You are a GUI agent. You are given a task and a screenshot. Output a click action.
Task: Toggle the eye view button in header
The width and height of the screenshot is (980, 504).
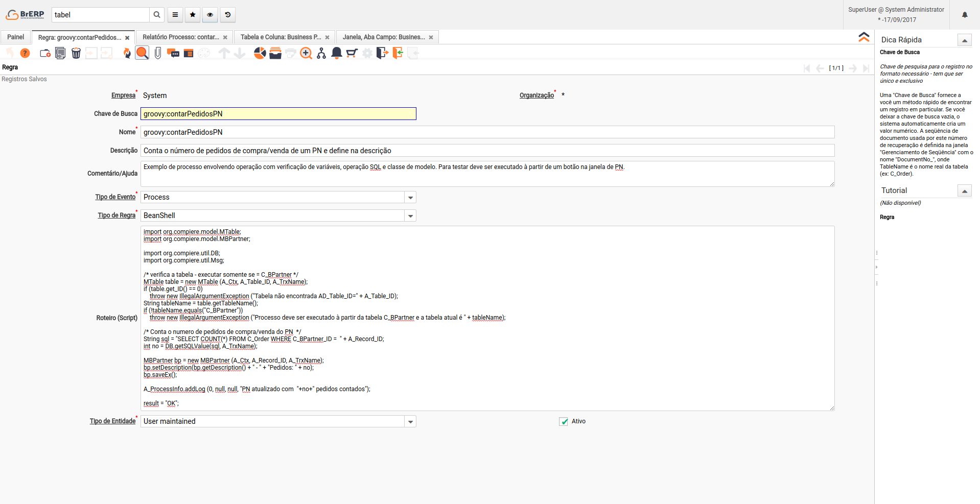(210, 15)
